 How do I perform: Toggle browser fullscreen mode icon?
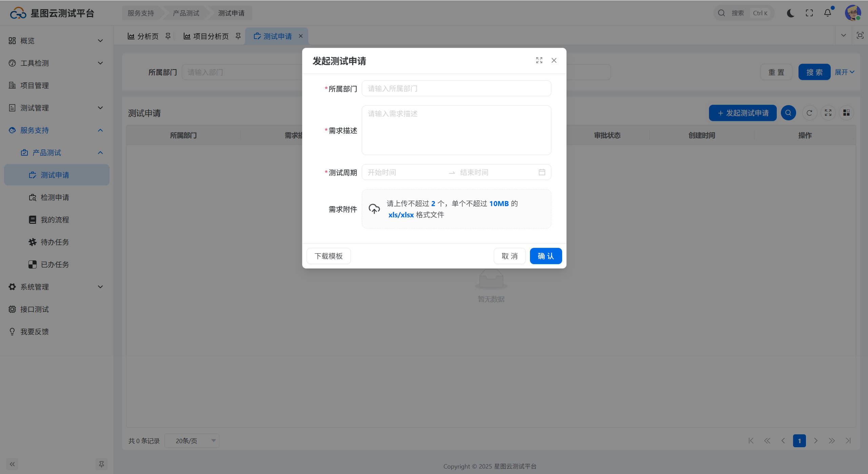click(809, 13)
